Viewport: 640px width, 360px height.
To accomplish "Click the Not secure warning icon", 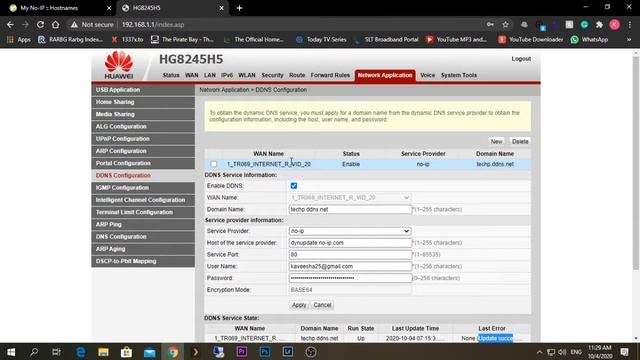I will 74,24.
